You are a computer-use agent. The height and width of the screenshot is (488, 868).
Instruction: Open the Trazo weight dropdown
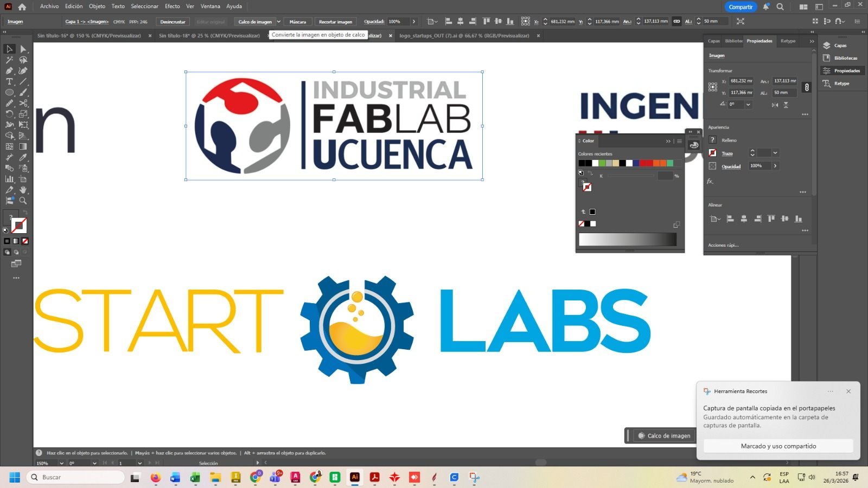775,153
